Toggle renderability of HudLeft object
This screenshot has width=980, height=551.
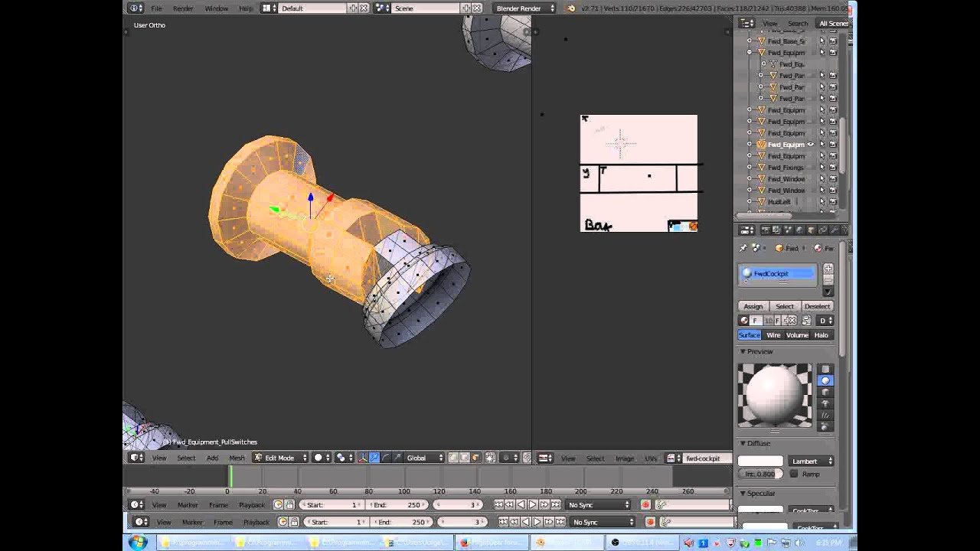pos(833,202)
